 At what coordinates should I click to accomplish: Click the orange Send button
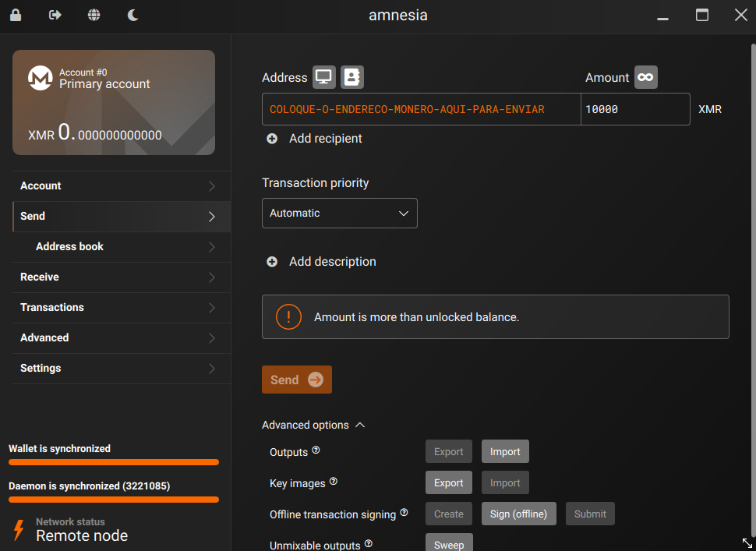pos(296,380)
